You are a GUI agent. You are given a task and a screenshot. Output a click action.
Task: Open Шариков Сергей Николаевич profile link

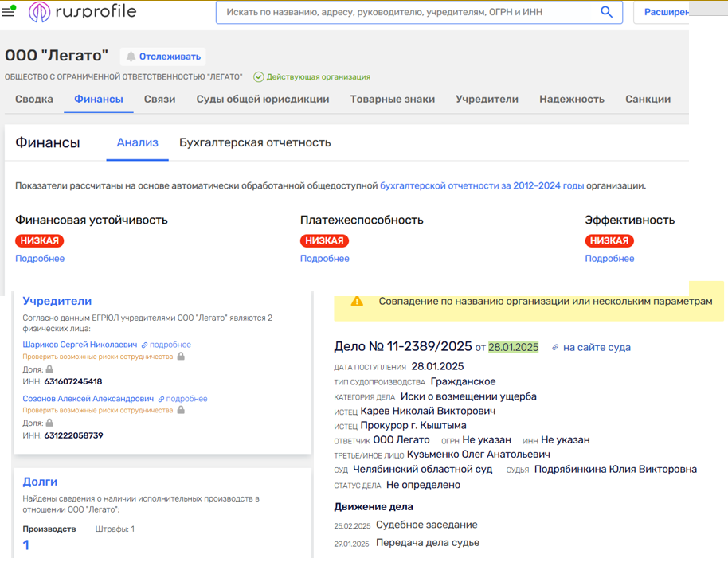80,345
